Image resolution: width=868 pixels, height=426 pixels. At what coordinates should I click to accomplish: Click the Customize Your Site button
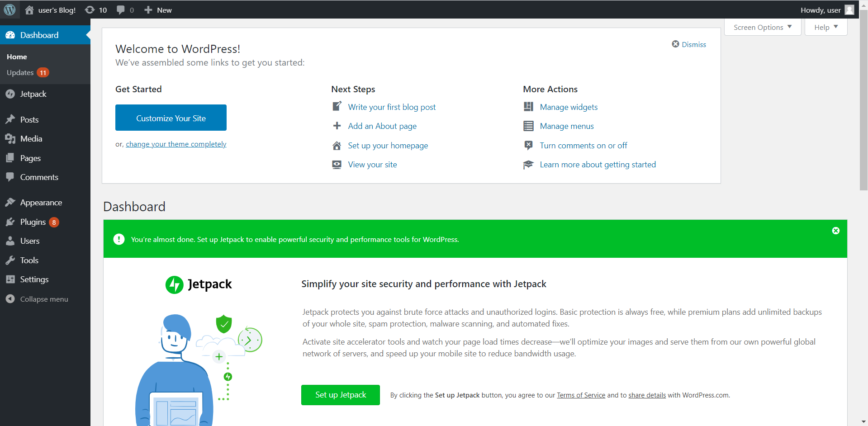[x=171, y=118]
